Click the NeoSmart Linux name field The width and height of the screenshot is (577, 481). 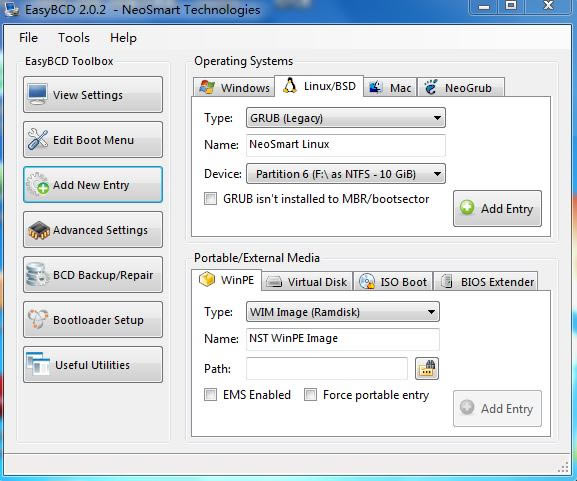(x=346, y=145)
